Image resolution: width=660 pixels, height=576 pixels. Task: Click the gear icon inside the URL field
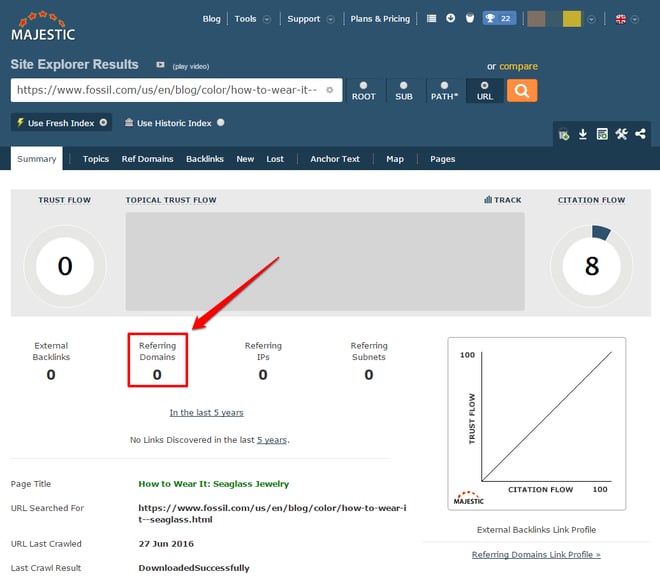click(330, 90)
